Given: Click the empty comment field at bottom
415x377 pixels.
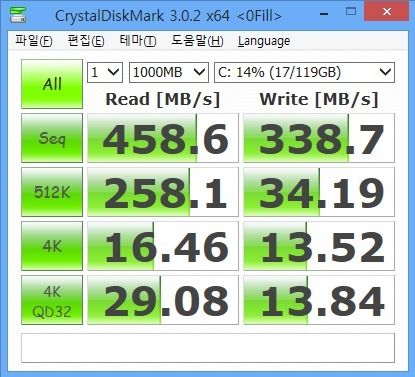Looking at the screenshot, I should (x=208, y=348).
